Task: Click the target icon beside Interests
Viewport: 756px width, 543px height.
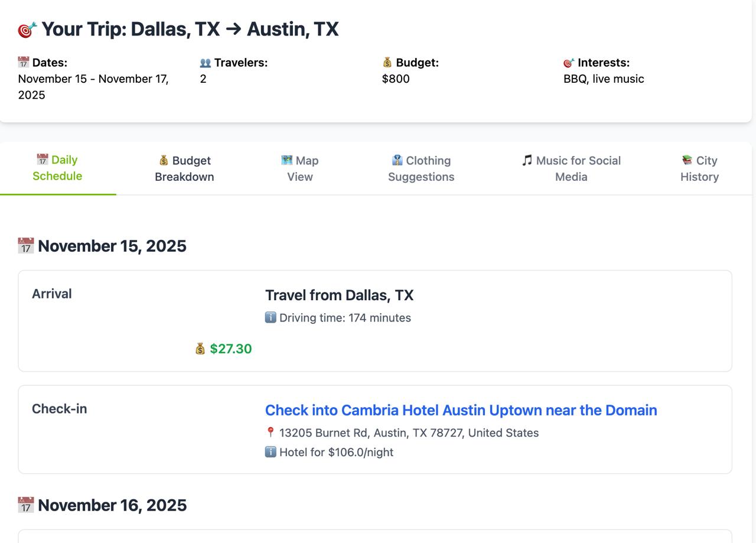Action: point(569,63)
